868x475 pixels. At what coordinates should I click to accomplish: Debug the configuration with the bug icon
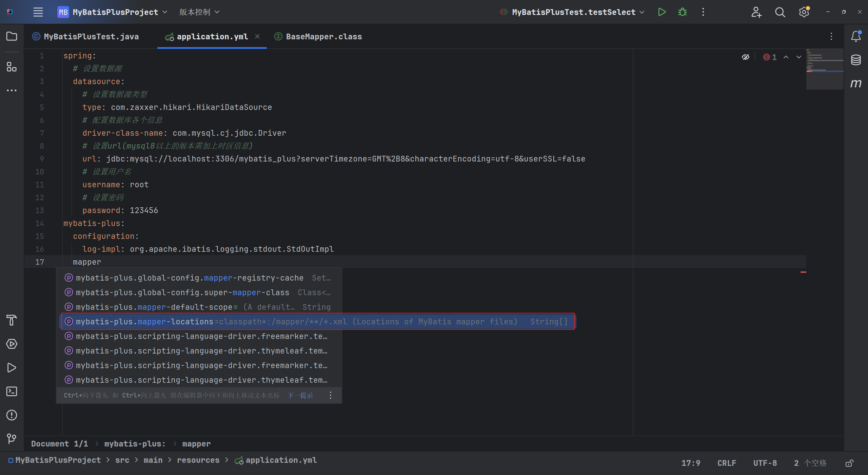683,12
